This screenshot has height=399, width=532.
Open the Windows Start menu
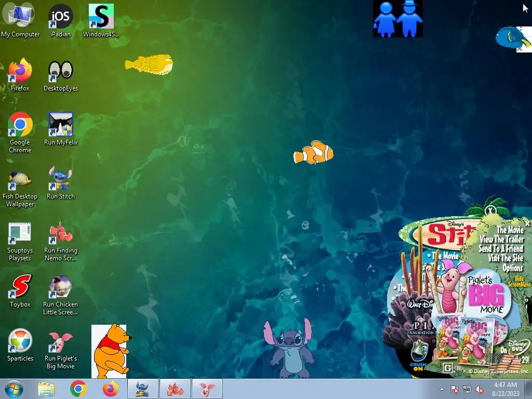[x=14, y=389]
